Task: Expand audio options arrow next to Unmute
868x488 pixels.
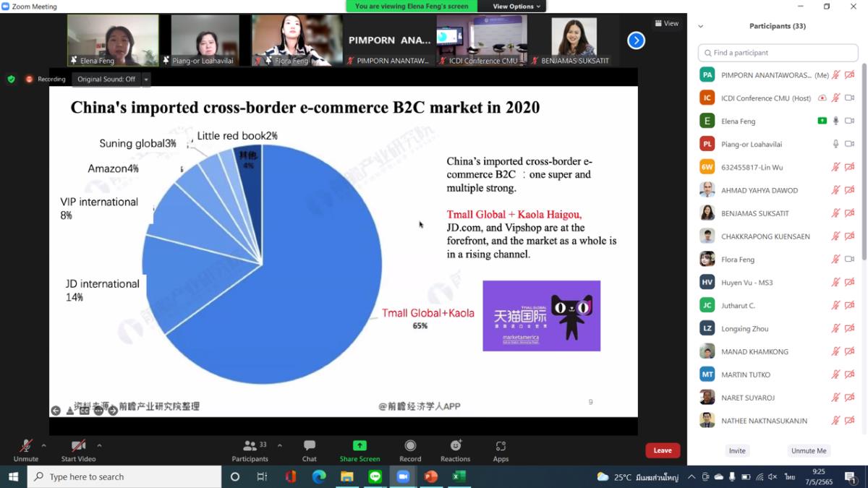Action: [x=43, y=445]
